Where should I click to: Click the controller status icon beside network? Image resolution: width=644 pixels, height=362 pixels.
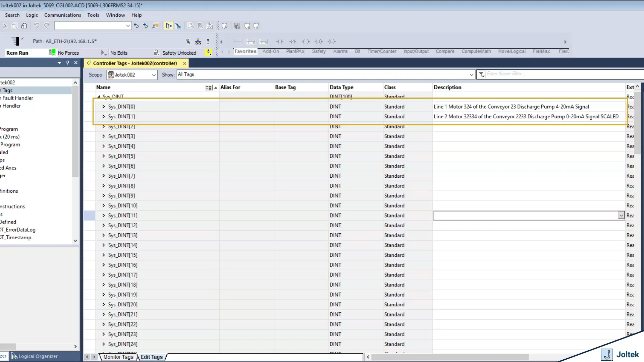208,42
